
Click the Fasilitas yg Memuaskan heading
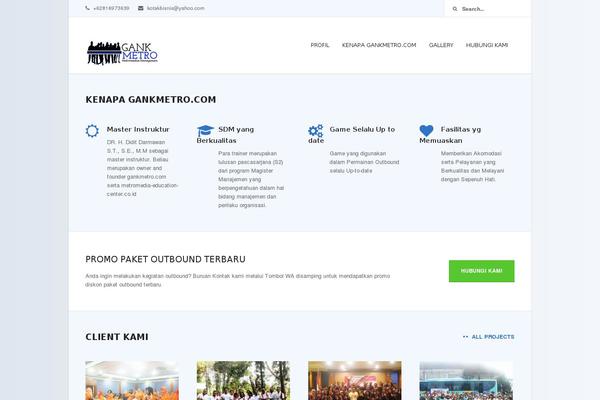pos(450,135)
